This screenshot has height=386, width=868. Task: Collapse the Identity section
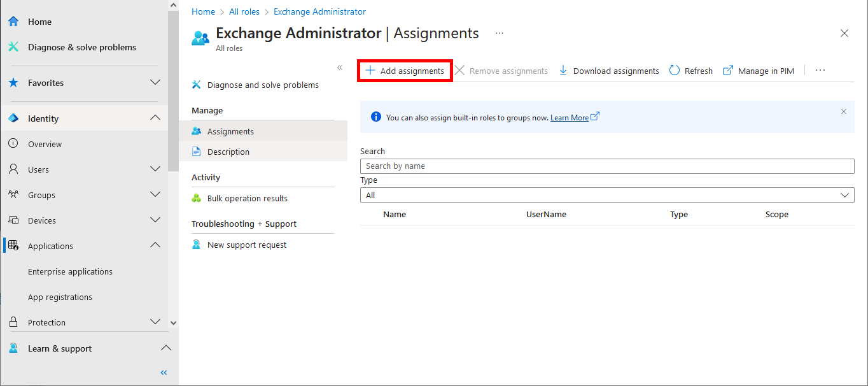(x=155, y=117)
